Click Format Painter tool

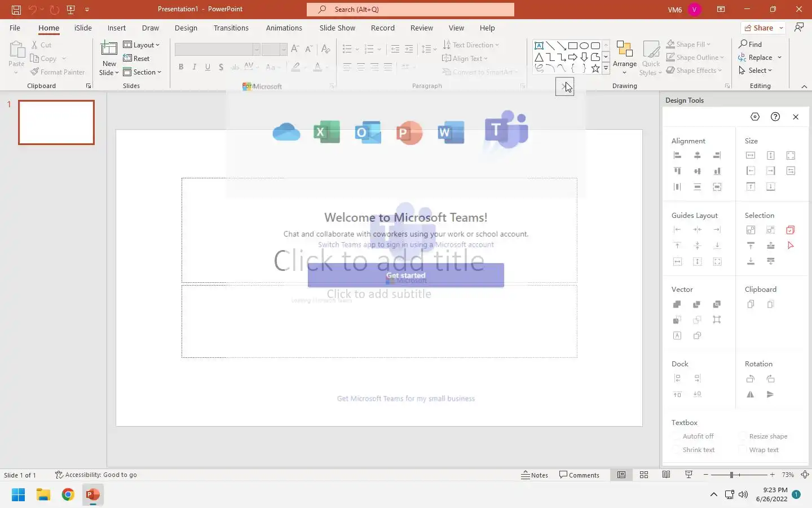[58, 72]
